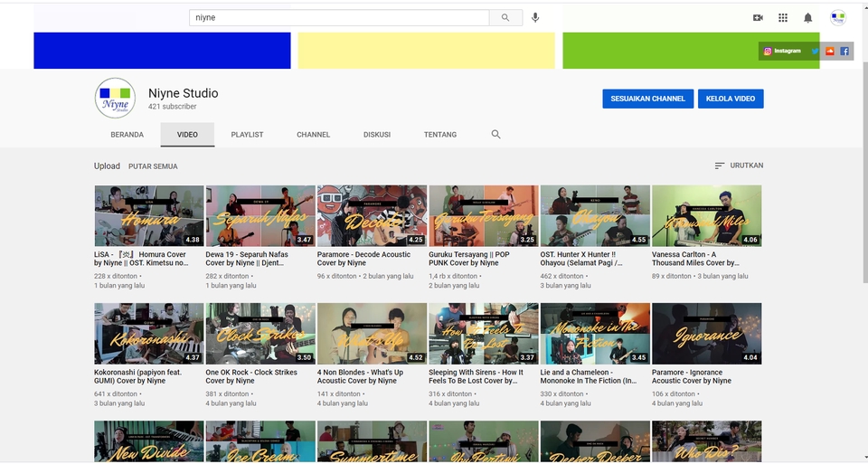This screenshot has height=464, width=868.
Task: Click the Kelola Video button
Action: tap(731, 99)
